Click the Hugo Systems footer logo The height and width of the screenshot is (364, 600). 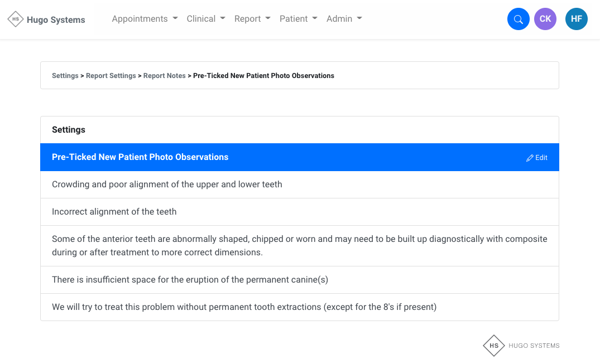click(521, 346)
